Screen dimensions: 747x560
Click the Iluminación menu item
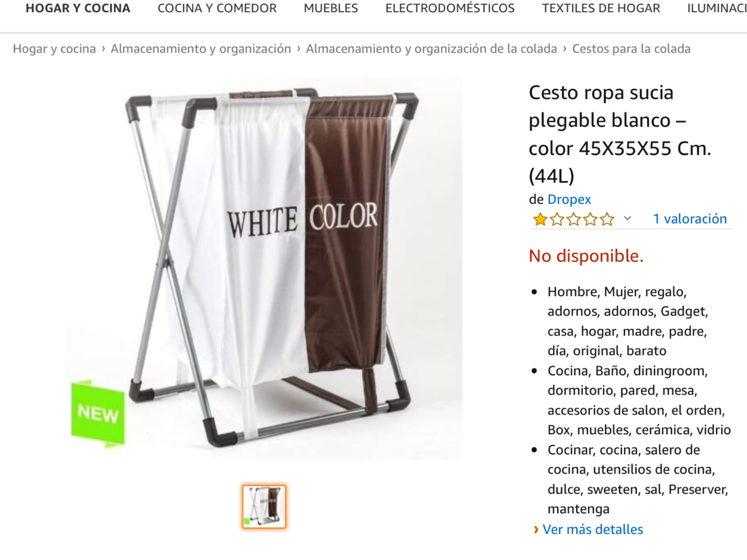(x=717, y=8)
